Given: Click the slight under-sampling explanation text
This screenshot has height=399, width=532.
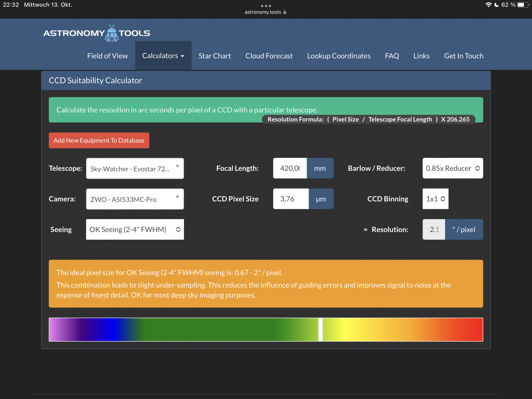Looking at the screenshot, I should coord(254,290).
